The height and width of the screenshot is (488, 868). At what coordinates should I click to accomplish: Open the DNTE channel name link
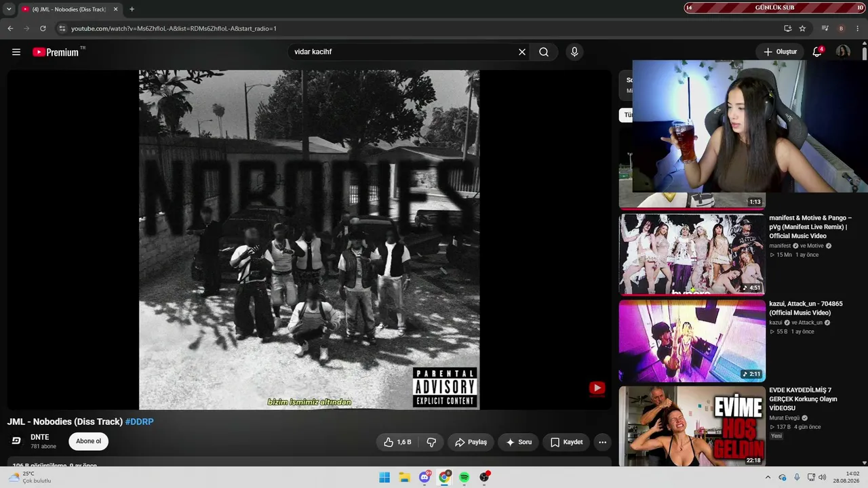click(x=40, y=437)
